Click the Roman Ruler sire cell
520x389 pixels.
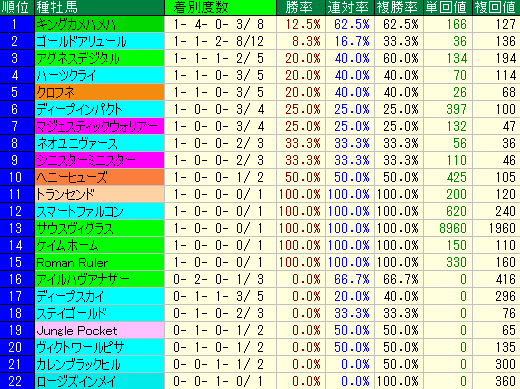99,262
